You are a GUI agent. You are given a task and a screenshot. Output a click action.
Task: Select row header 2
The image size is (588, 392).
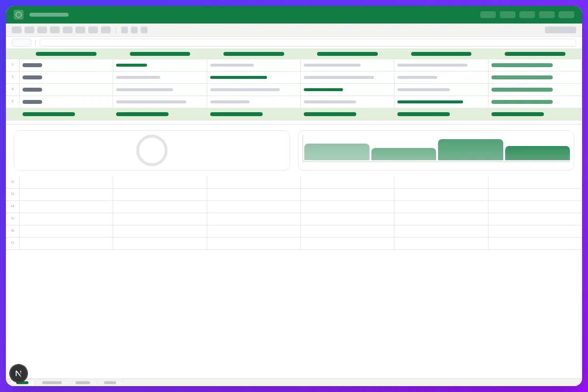tap(13, 65)
